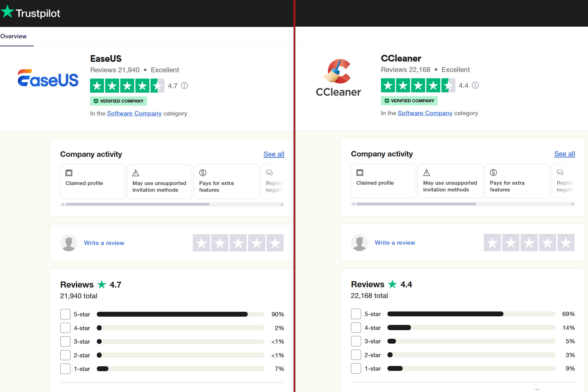
Task: Click the dollar circle icon under EaseUS activity
Action: (203, 172)
